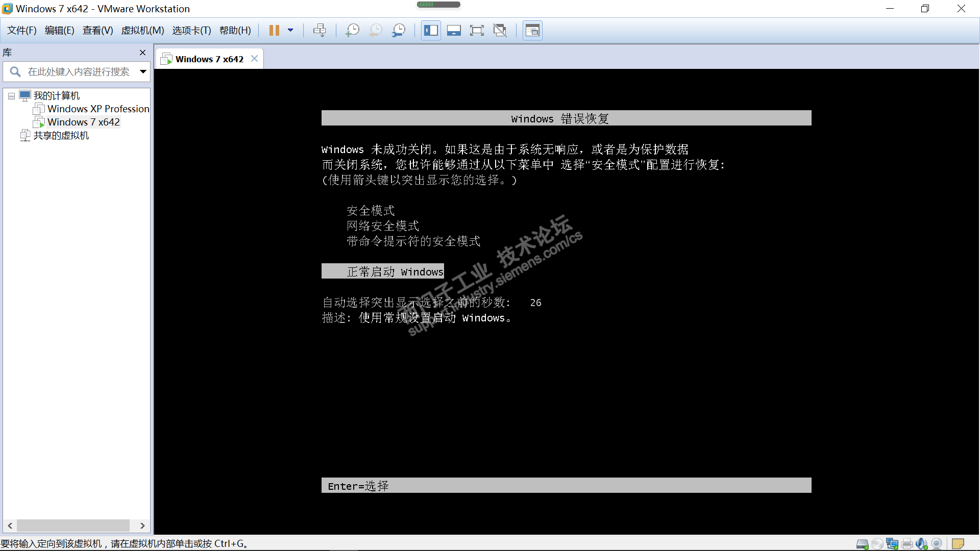This screenshot has width=980, height=551.
Task: Open the 选项卡(T) menu
Action: click(x=191, y=30)
